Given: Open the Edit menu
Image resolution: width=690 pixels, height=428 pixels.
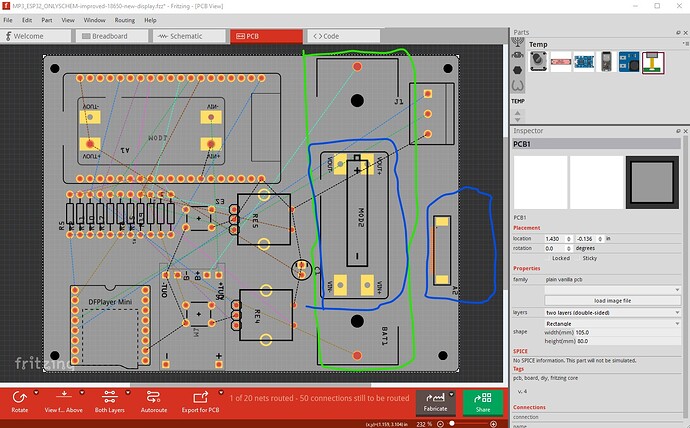Looking at the screenshot, I should 27,20.
